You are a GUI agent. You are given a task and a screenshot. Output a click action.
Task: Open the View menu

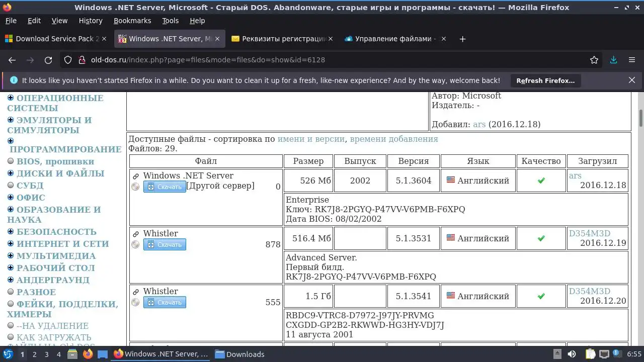pyautogui.click(x=59, y=21)
